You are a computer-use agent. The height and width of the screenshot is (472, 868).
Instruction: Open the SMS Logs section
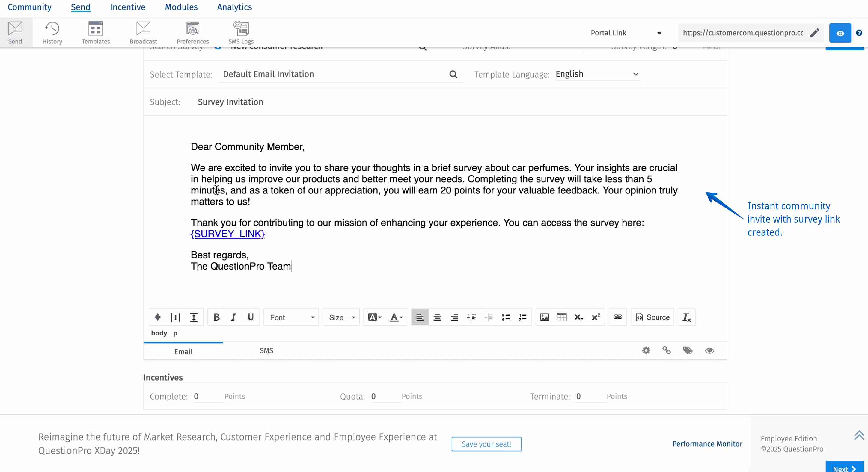(241, 32)
